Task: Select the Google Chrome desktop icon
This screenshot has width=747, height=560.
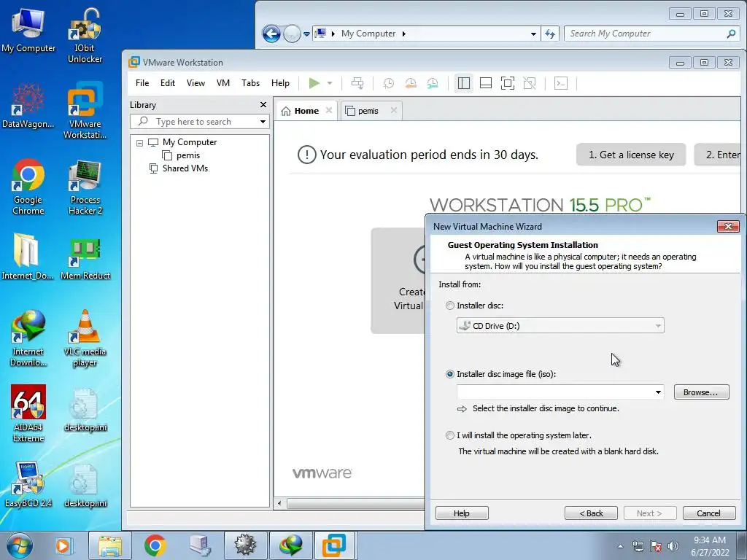Action: pyautogui.click(x=28, y=187)
